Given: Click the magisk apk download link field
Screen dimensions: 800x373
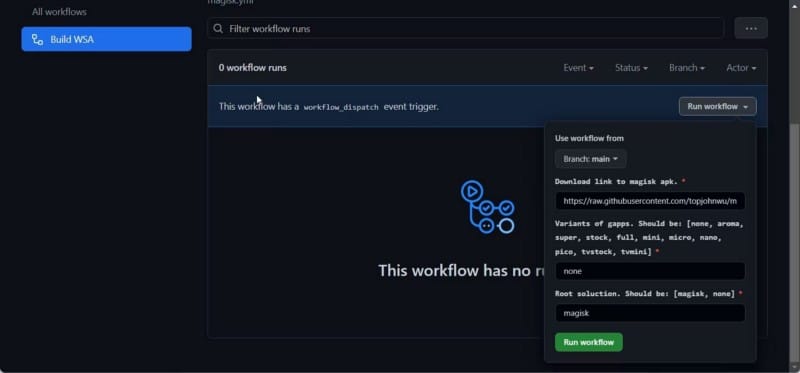Looking at the screenshot, I should 650,201.
